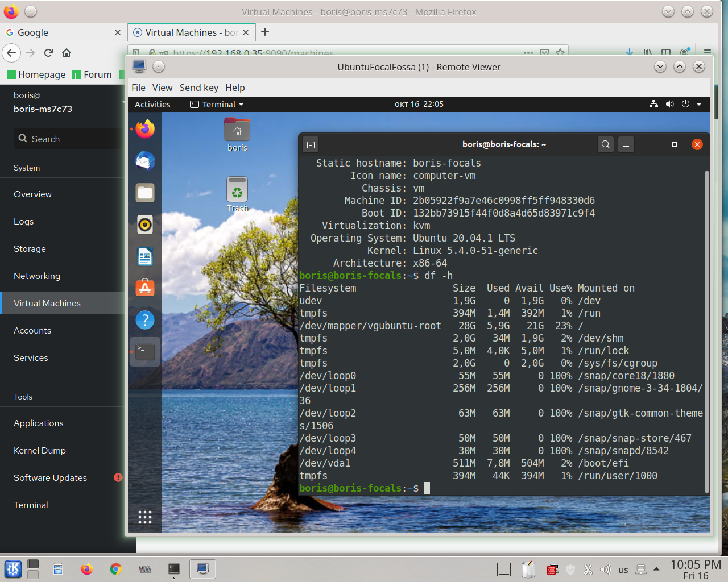Click the Show Applications grid in the dock
728x582 pixels.
click(x=144, y=517)
